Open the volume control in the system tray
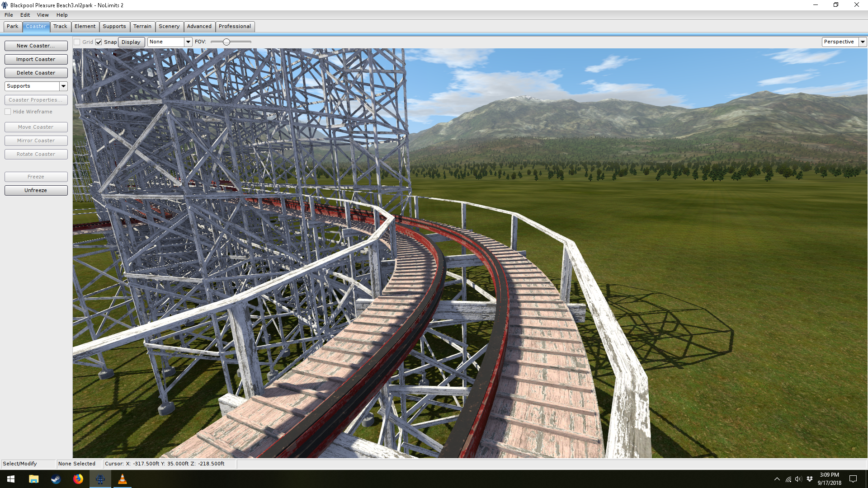Viewport: 868px width, 488px height. 798,479
